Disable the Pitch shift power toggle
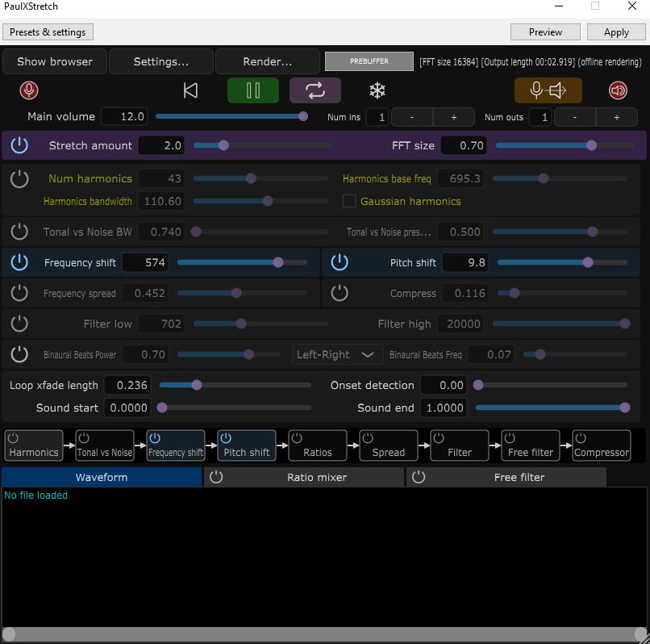 (x=340, y=262)
